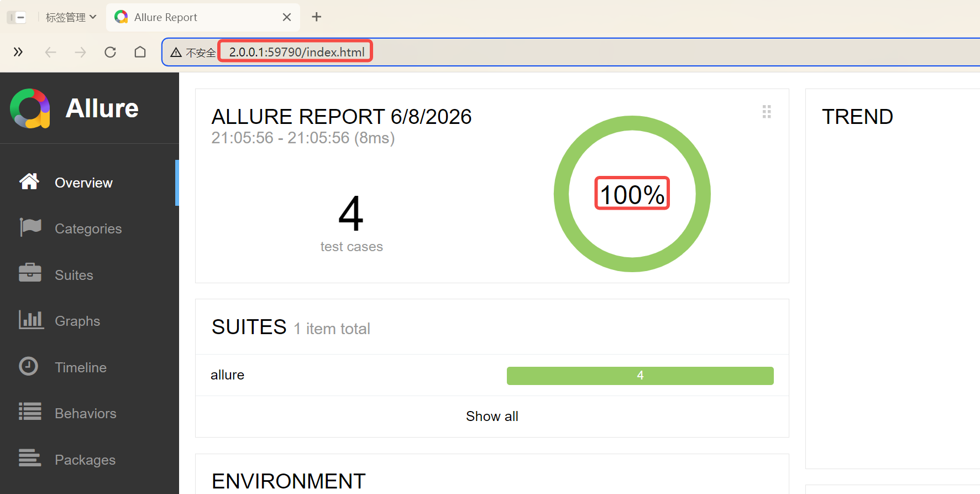This screenshot has height=494, width=980.
Task: Grab the widget drag handle dots icon
Action: coord(767,112)
